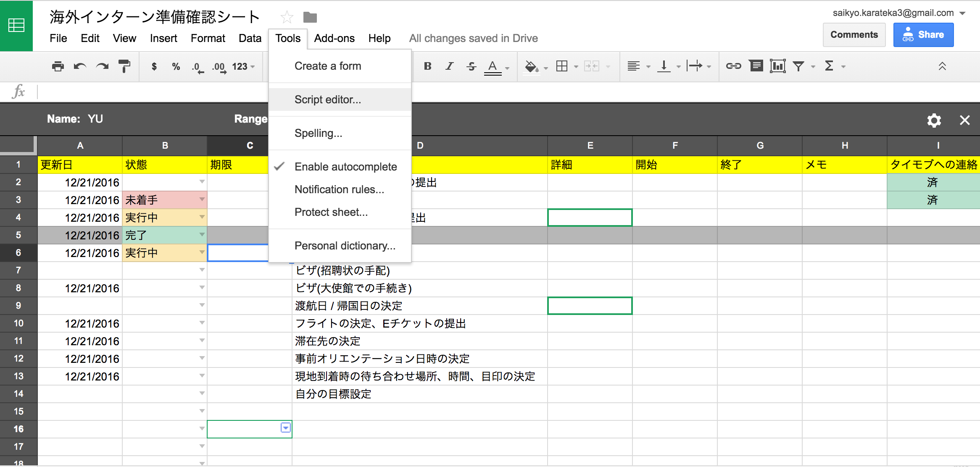980x467 pixels.
Task: Expand functions dropdown arrow beside sigma
Action: tap(843, 67)
